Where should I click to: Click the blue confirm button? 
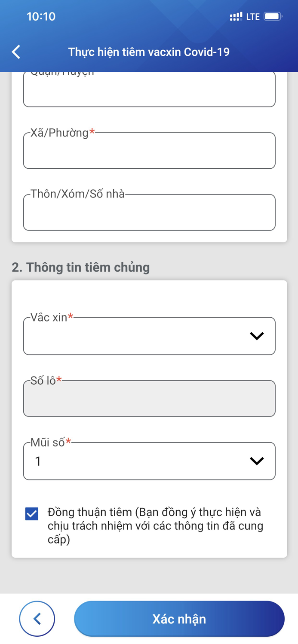179,618
